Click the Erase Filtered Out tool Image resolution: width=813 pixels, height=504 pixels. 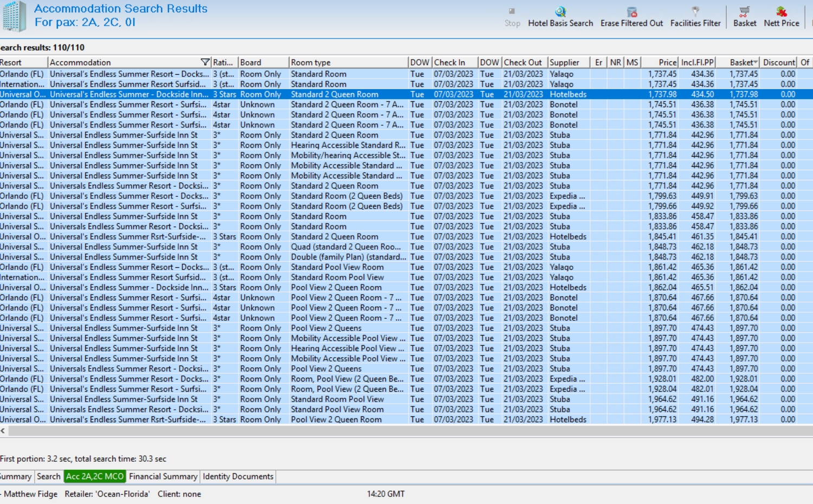(631, 17)
